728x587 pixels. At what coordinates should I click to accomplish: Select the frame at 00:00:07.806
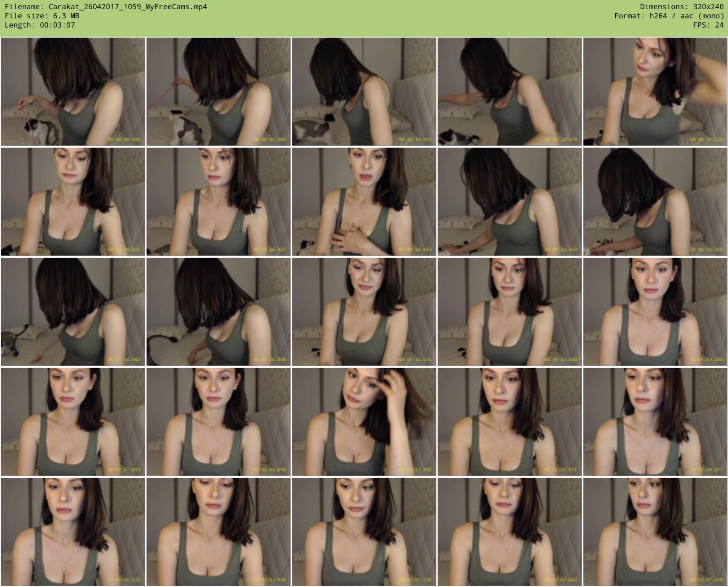pyautogui.click(x=218, y=92)
